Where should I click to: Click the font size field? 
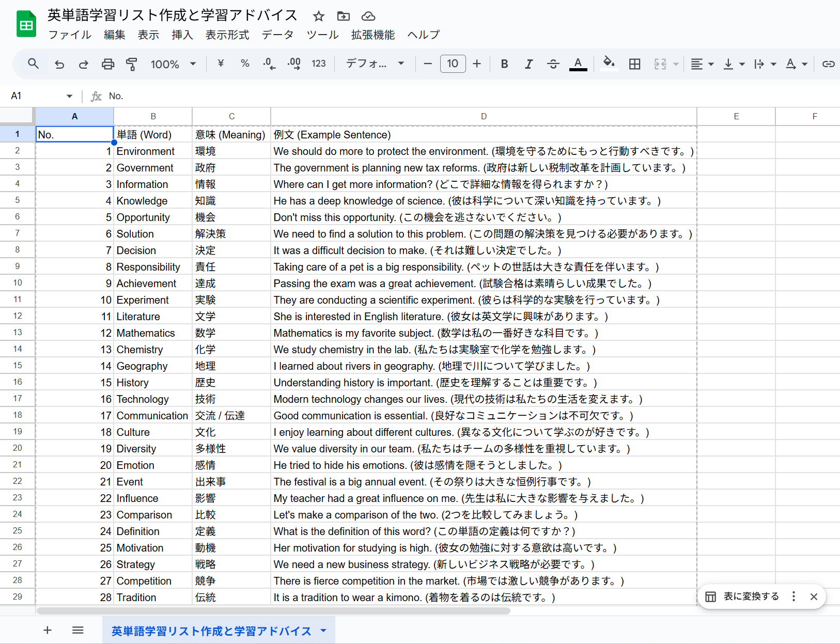coord(453,64)
